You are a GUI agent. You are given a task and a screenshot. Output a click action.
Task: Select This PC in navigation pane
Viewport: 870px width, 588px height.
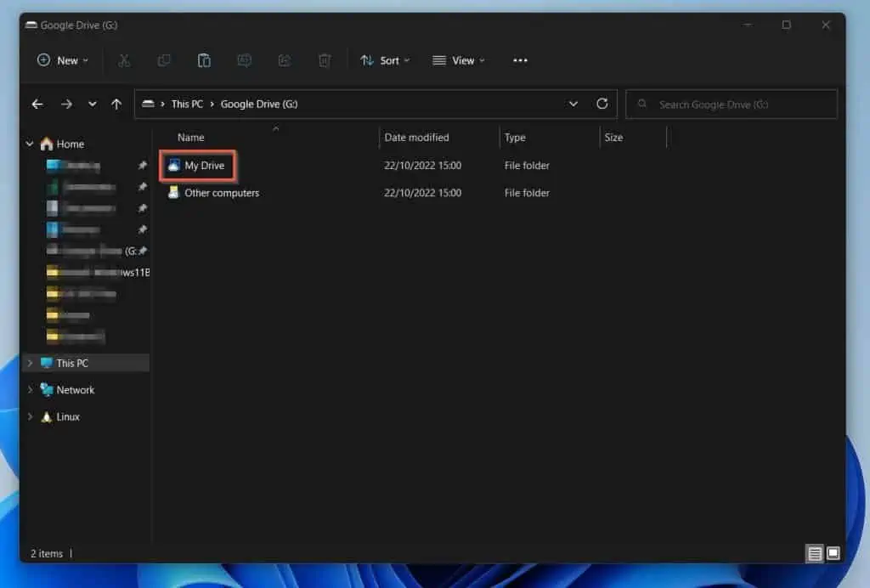[x=72, y=364]
